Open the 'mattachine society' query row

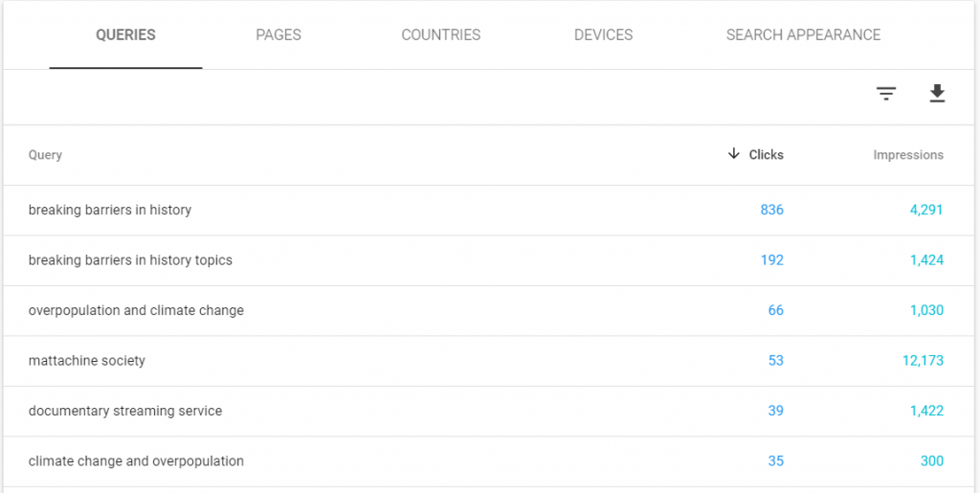(x=87, y=361)
